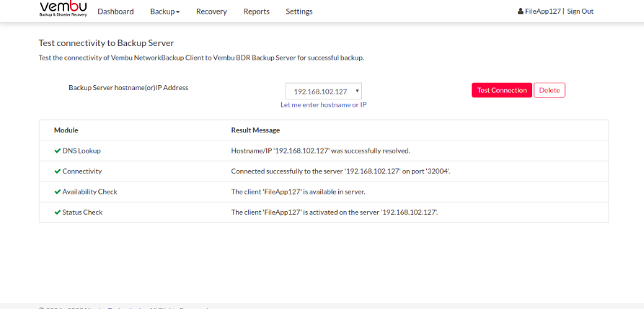Image resolution: width=644 pixels, height=309 pixels.
Task: Click the 'is activated on the server' message
Action: click(335, 212)
